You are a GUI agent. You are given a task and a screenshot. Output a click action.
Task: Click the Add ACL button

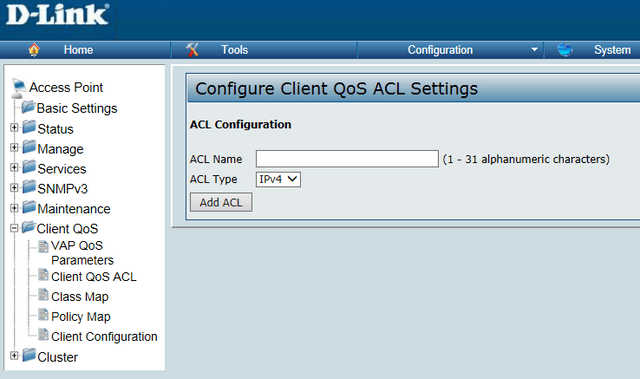point(221,202)
